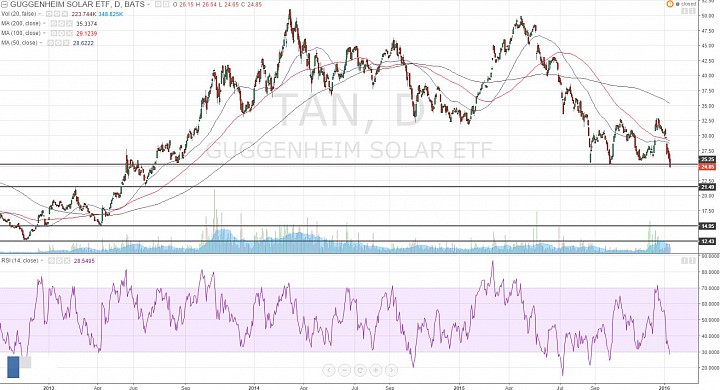Viewport: 720px width, 390px height.
Task: Zoom in with the plus button
Action: [376, 370]
